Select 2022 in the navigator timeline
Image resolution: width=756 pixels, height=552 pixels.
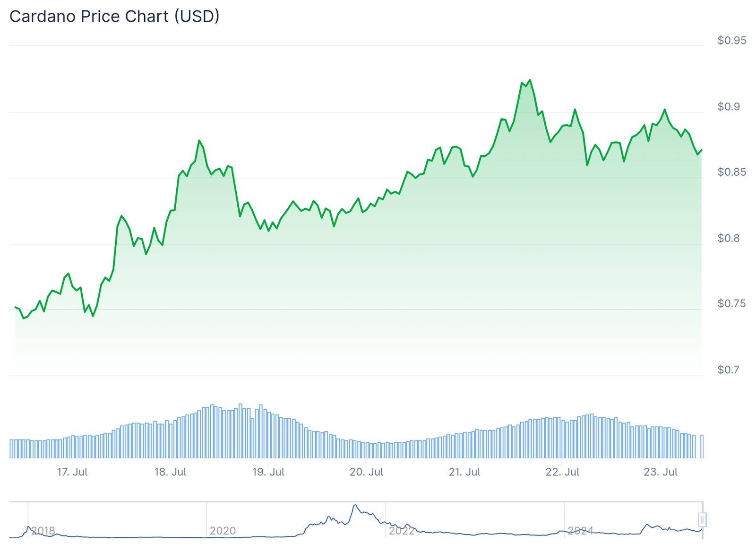click(402, 531)
